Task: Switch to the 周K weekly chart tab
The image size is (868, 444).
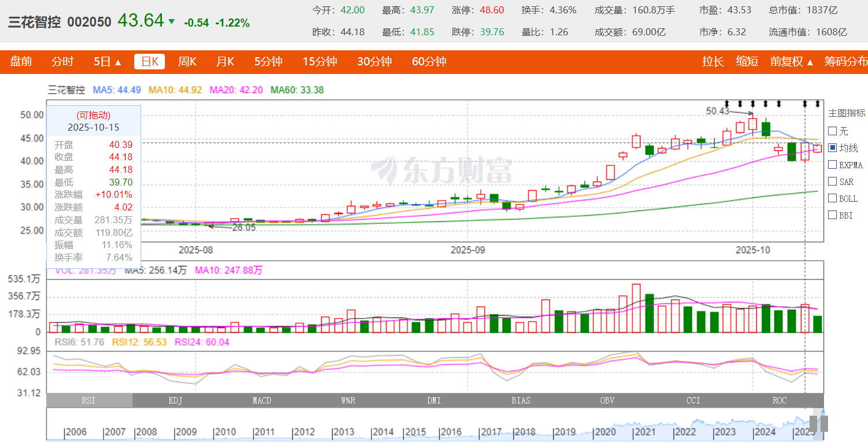Action: [187, 62]
